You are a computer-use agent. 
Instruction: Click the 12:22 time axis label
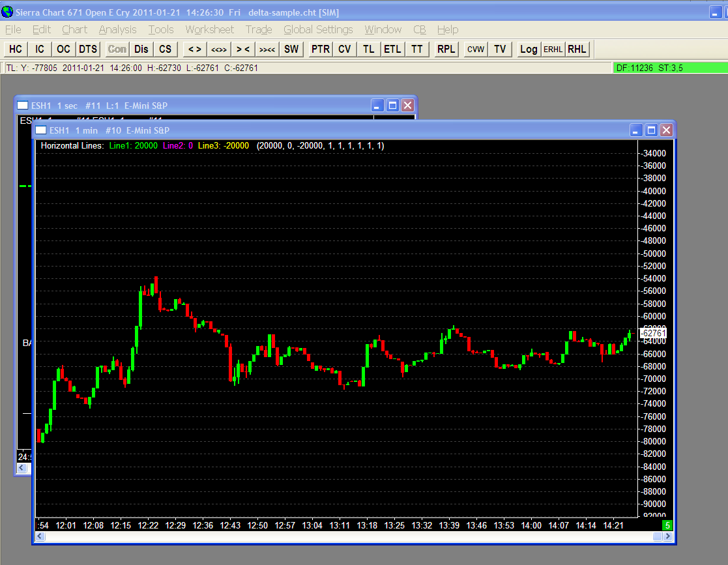148,525
